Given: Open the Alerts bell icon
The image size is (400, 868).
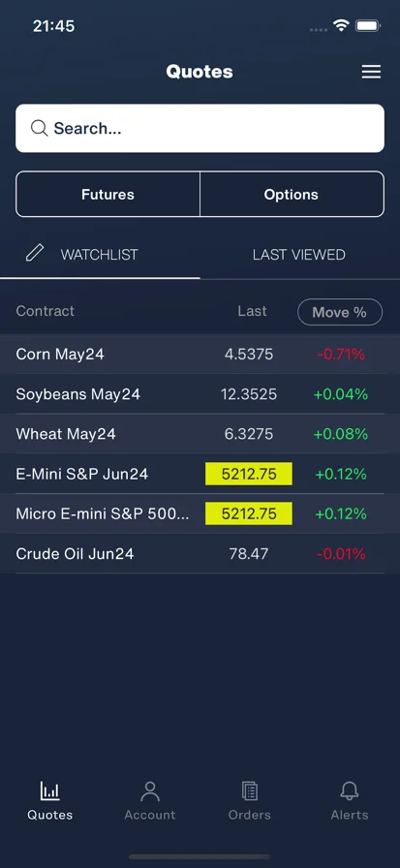Looking at the screenshot, I should click(x=349, y=791).
